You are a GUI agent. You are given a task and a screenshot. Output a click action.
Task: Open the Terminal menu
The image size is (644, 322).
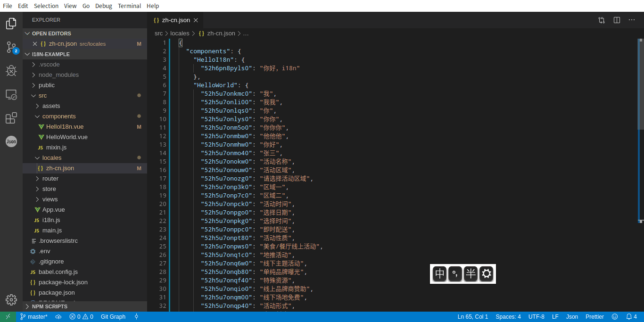129,6
